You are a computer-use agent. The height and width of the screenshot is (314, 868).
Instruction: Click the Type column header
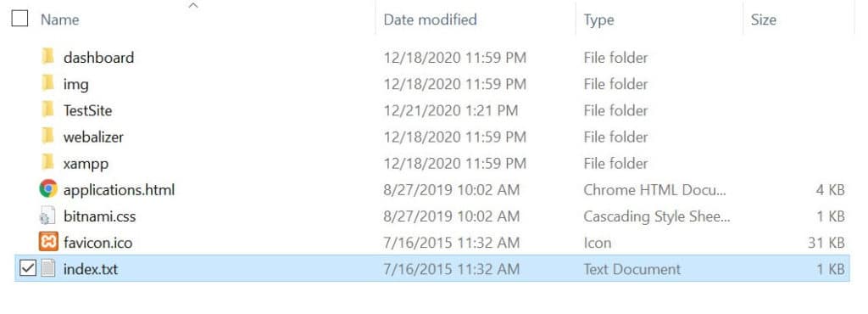pos(598,20)
